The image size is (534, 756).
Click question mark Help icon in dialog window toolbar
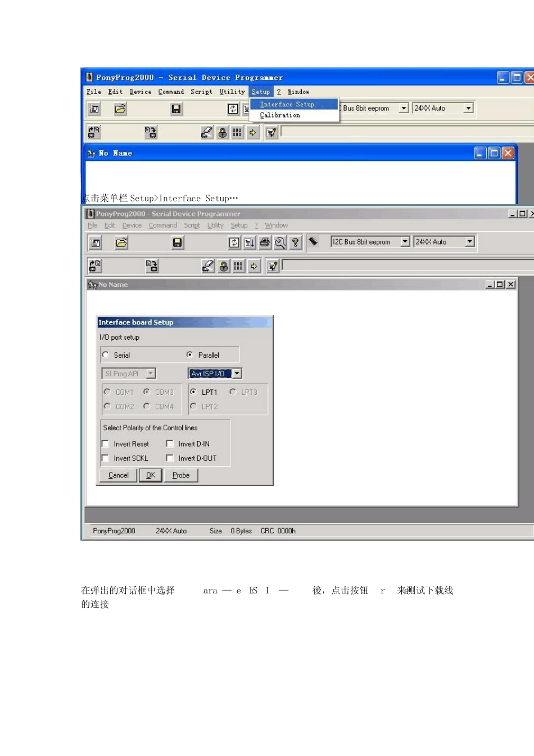pyautogui.click(x=295, y=242)
